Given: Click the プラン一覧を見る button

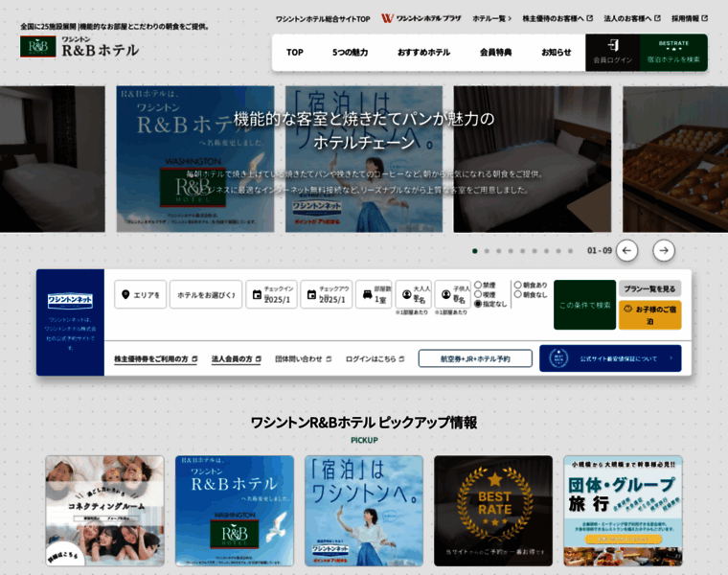Looking at the screenshot, I should coord(650,288).
